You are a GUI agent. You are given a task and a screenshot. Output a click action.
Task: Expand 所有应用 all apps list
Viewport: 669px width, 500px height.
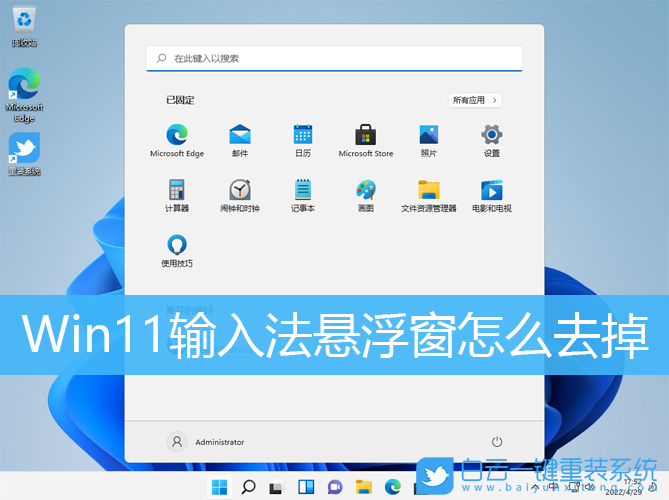pyautogui.click(x=475, y=100)
